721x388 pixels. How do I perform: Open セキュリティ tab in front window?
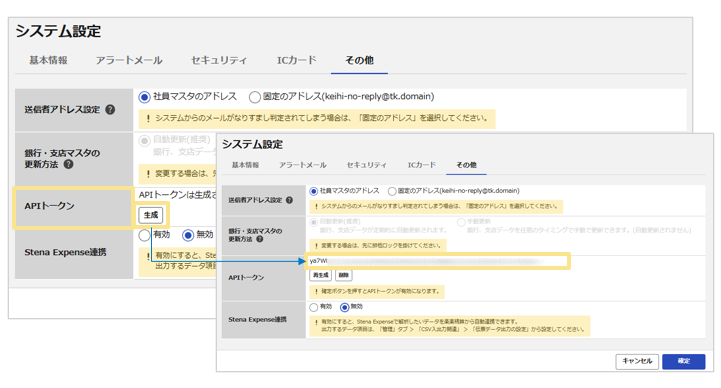(x=366, y=165)
